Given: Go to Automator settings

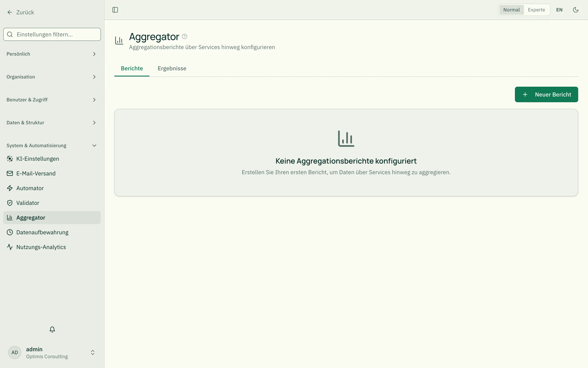Looking at the screenshot, I should tap(52, 188).
